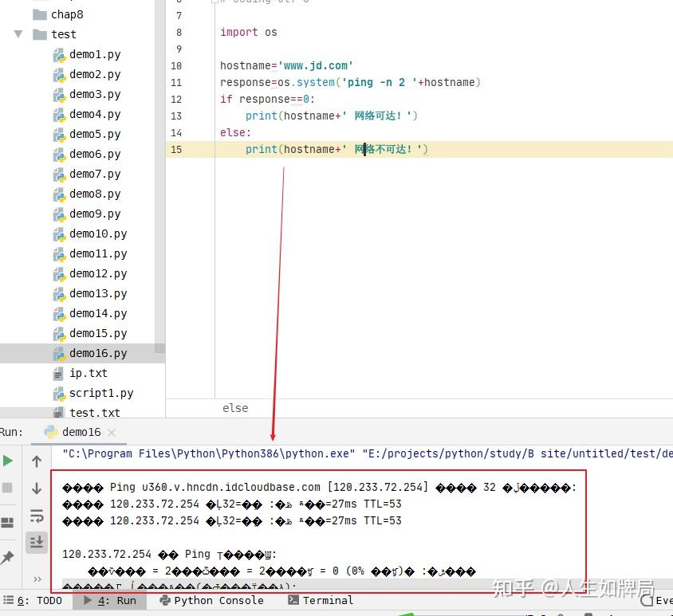Click the pin tab icon
This screenshot has width=673, height=616.
pos(7,557)
